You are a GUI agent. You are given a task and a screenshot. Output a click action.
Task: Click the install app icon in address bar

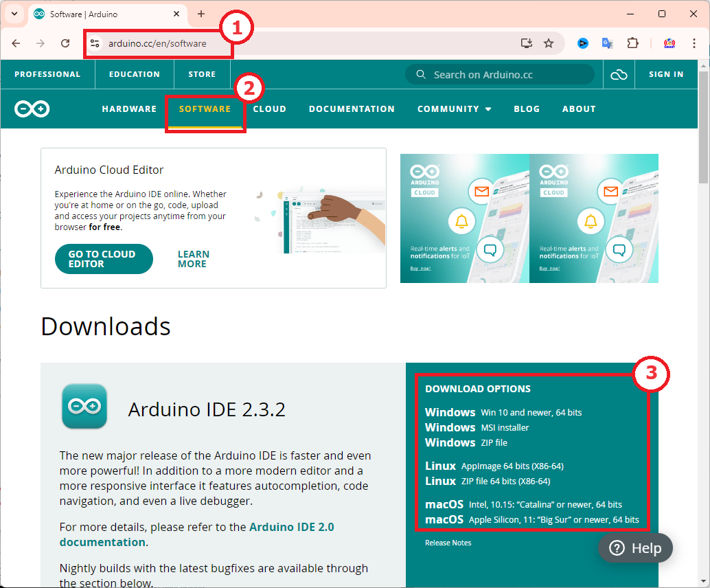point(527,43)
